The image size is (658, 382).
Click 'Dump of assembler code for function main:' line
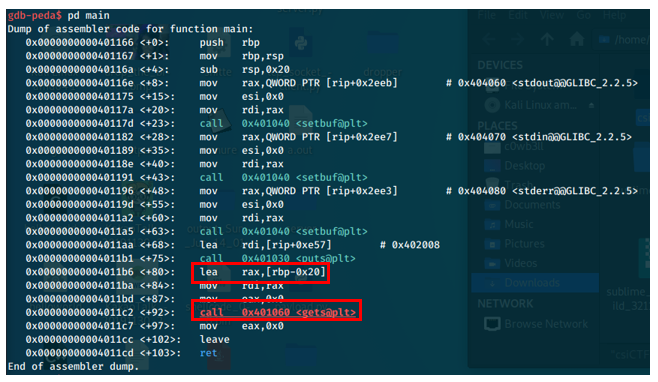[131, 29]
